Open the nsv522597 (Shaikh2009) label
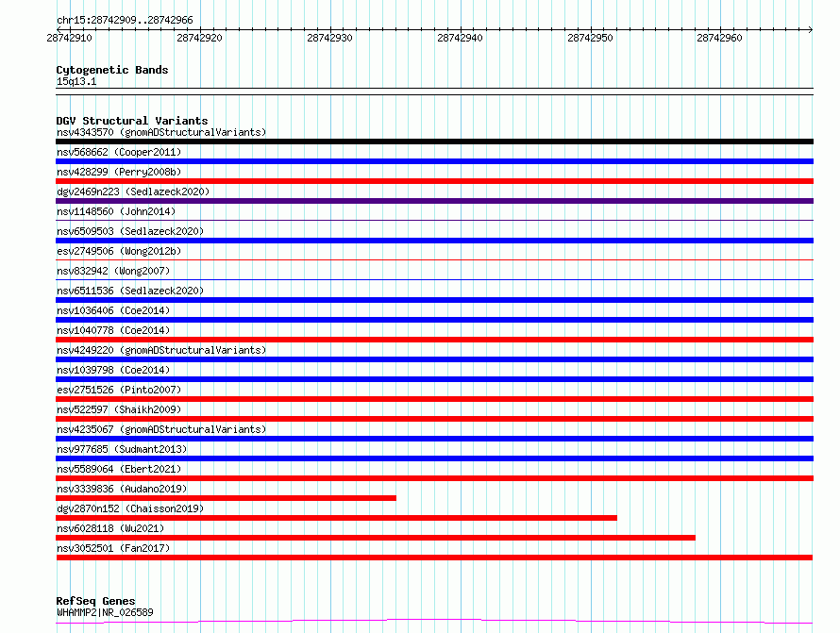840x633 pixels. [119, 409]
